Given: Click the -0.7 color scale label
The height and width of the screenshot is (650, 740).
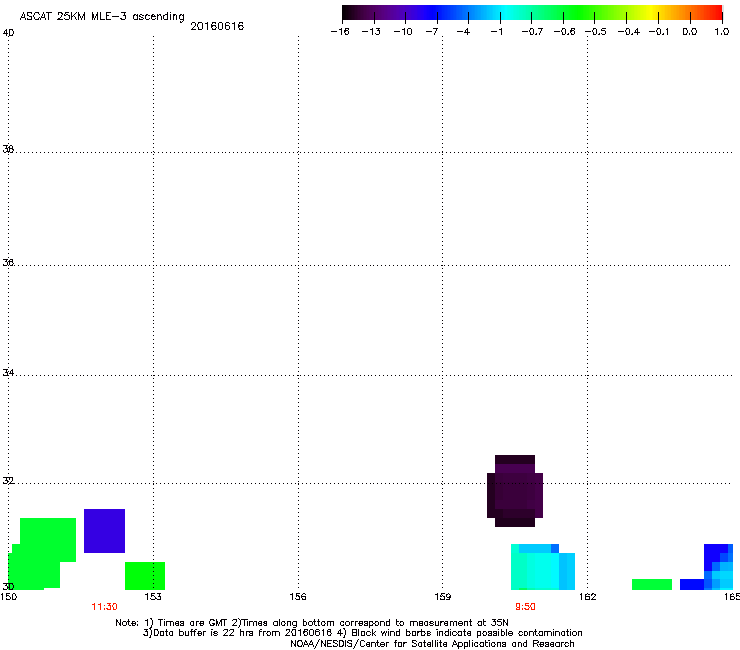Looking at the screenshot, I should click(x=532, y=32).
